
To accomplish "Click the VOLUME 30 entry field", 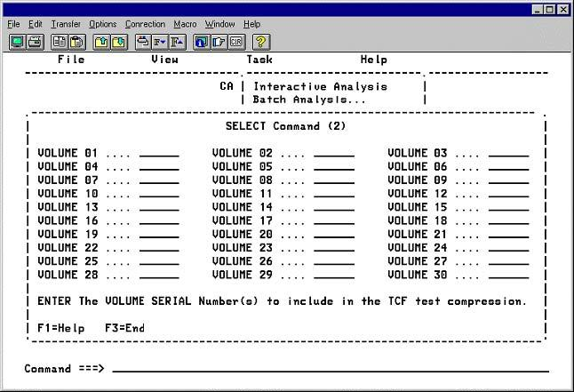I will (x=508, y=276).
